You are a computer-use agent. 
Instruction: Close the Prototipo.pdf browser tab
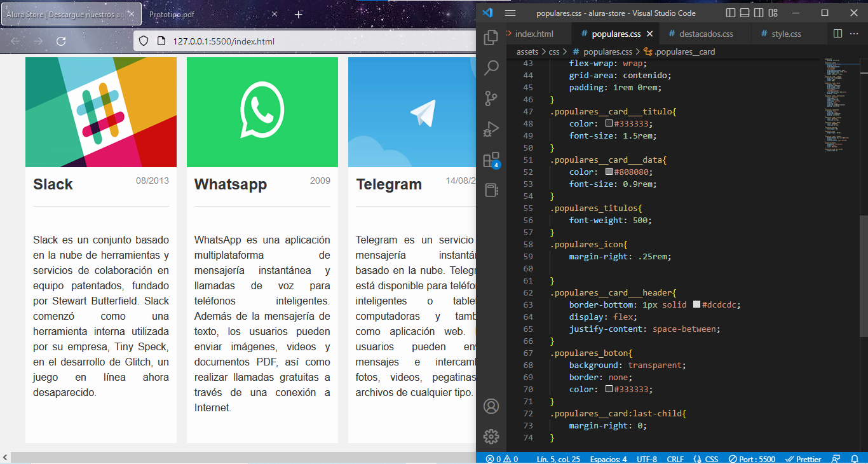click(x=275, y=14)
